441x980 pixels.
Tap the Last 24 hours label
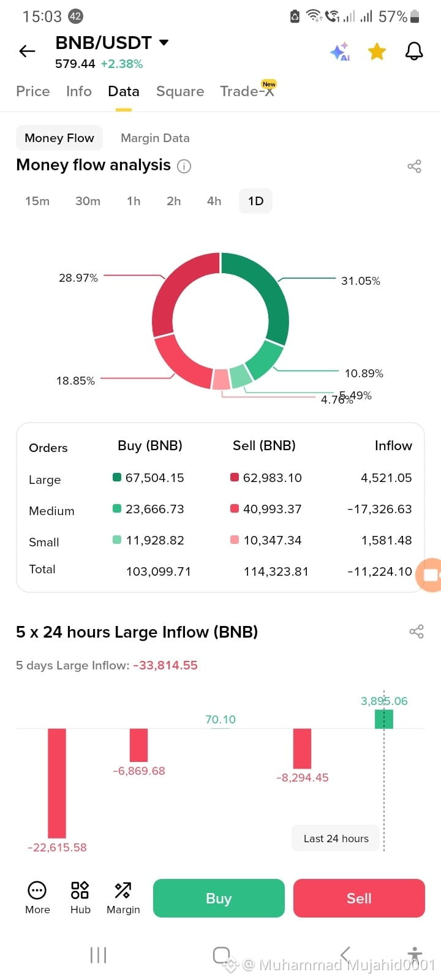pos(336,839)
